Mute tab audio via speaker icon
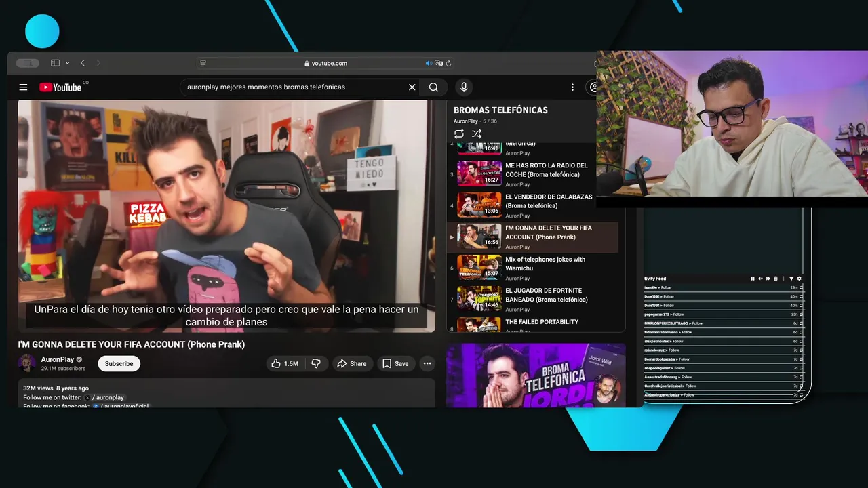Image resolution: width=868 pixels, height=488 pixels. 429,63
